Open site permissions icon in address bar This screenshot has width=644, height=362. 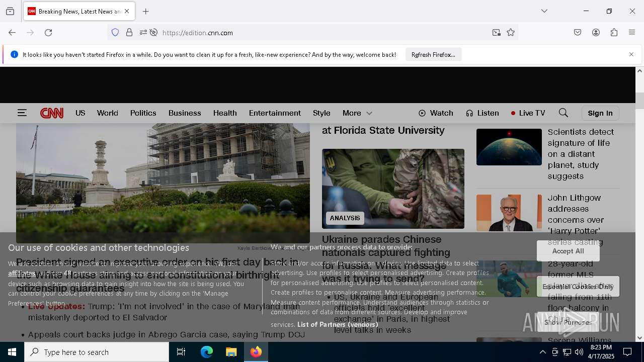[x=143, y=33]
